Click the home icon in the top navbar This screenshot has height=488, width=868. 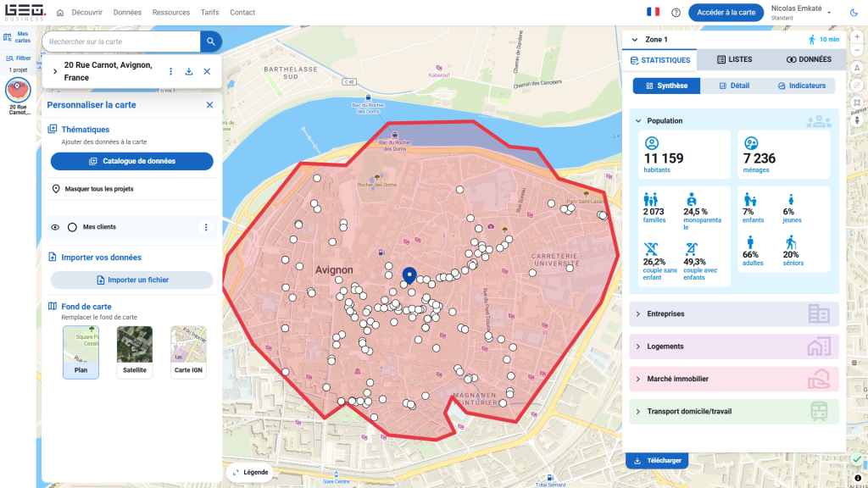[x=60, y=13]
